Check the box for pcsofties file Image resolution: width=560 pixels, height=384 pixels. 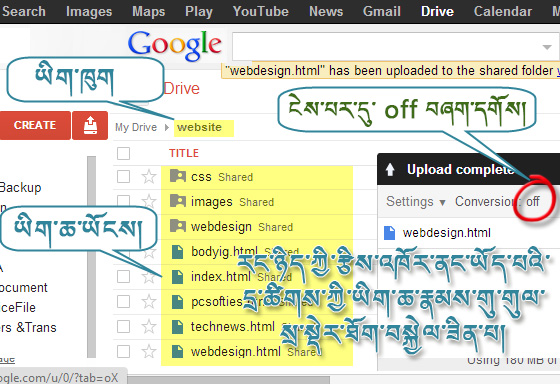tap(123, 301)
